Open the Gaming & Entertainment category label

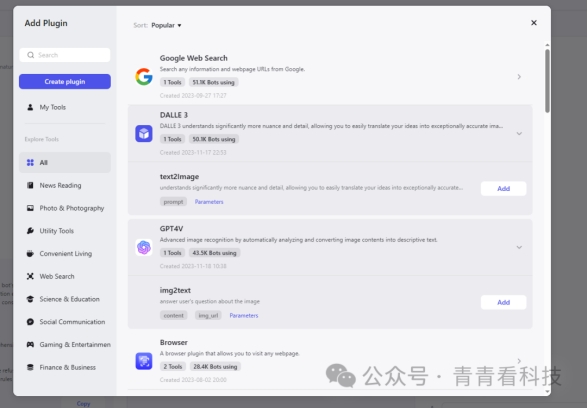tap(75, 345)
